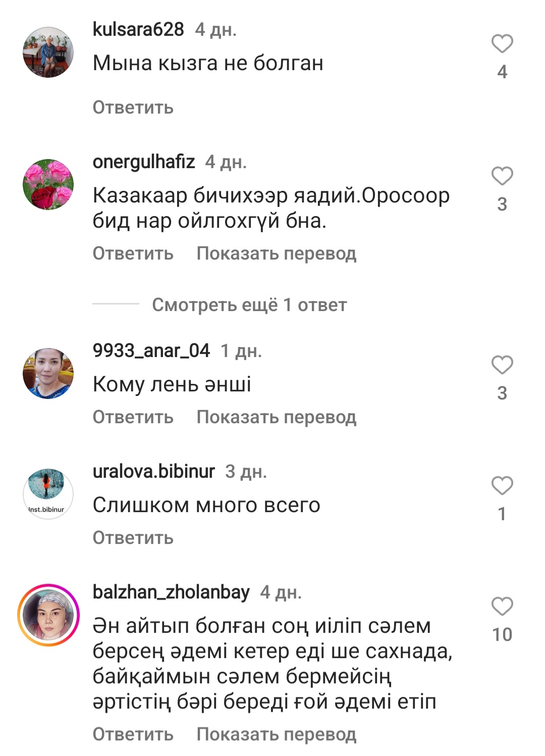Open uralova.bibinur's avatar
This screenshot has height=756, width=545.
(x=48, y=494)
